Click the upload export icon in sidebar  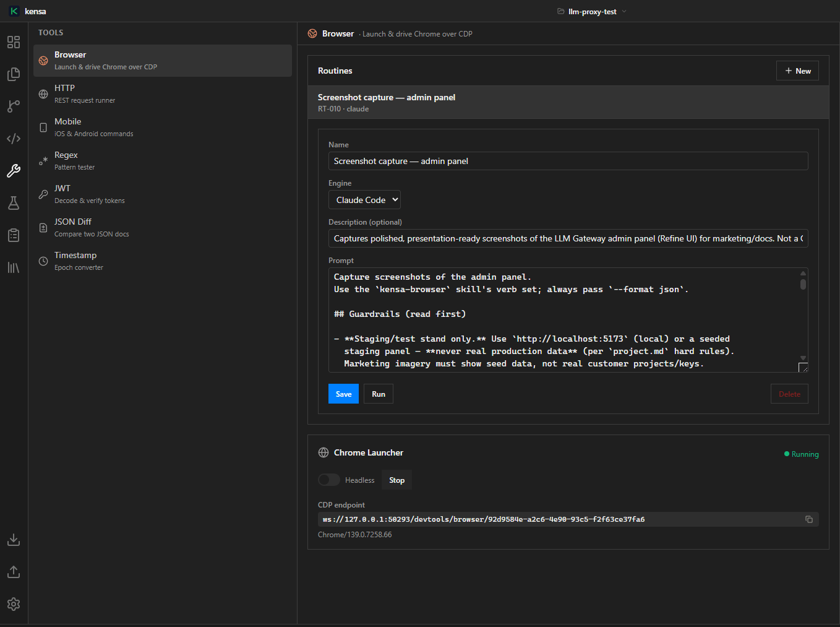pyautogui.click(x=14, y=572)
